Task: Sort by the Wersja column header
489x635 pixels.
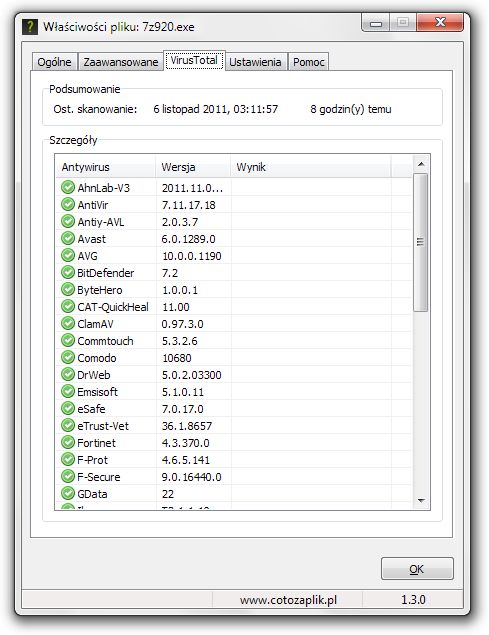Action: point(193,167)
